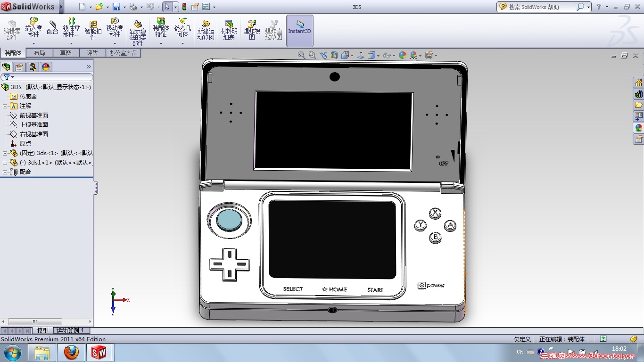Click the Zoom to Fit magnifier icon
644x362 pixels.
click(x=302, y=55)
